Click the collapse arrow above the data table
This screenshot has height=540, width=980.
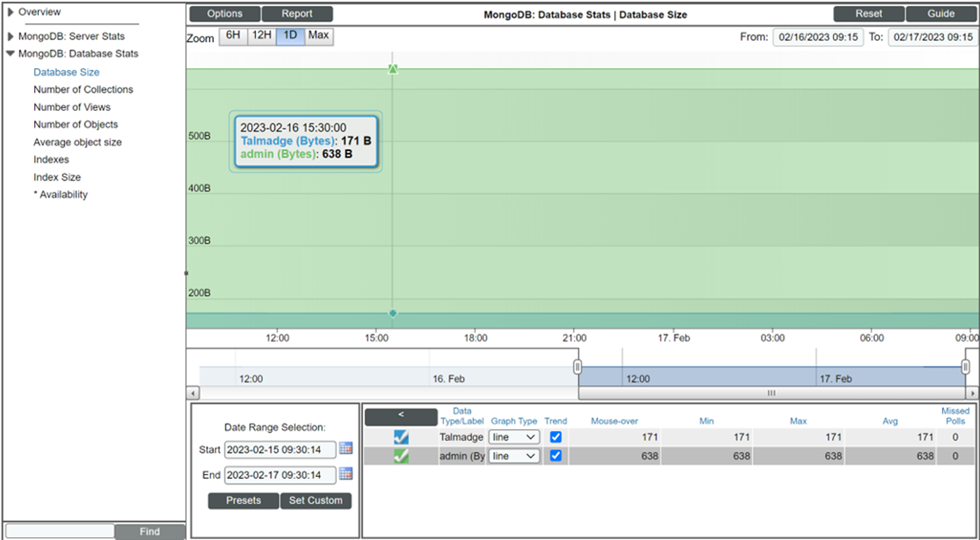click(400, 415)
